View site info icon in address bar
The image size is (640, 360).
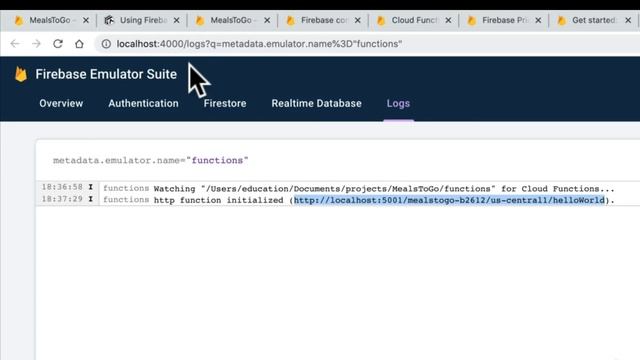click(106, 44)
